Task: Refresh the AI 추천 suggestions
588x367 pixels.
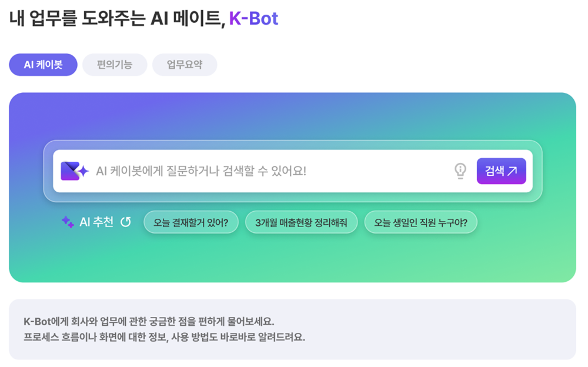Action: coord(126,222)
